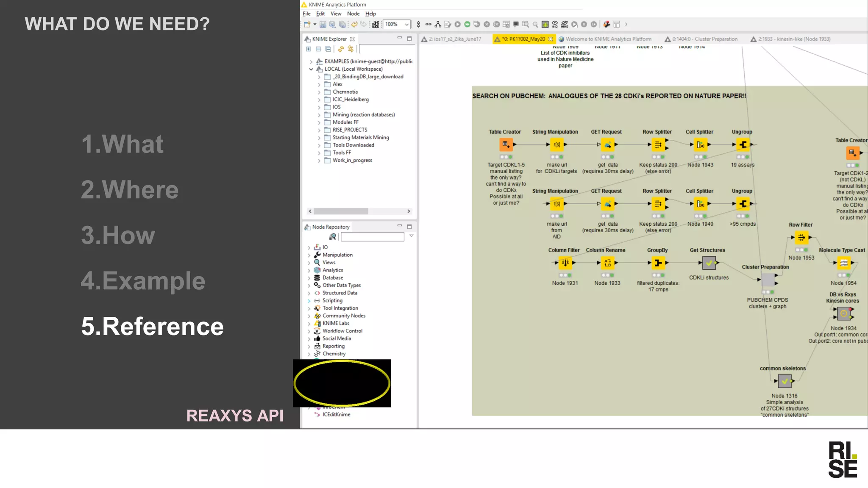Select the 'get data' GET Request node, first row
This screenshot has height=488, width=868.
[x=607, y=144]
